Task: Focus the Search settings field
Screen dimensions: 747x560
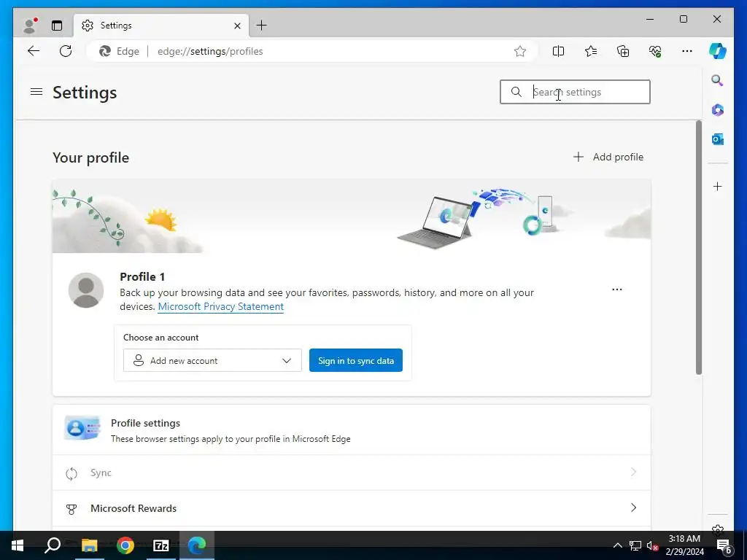Action: 575,92
